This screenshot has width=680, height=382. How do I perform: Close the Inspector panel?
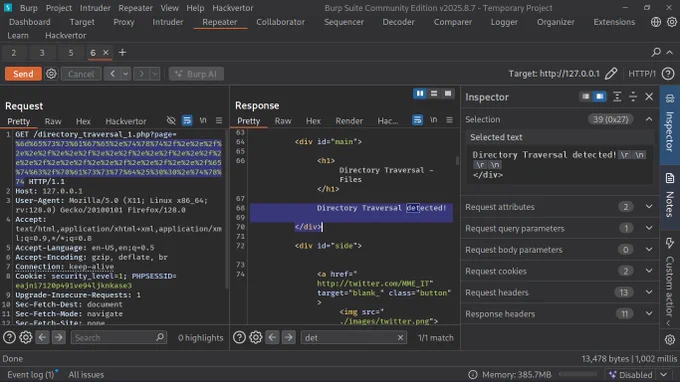point(649,97)
